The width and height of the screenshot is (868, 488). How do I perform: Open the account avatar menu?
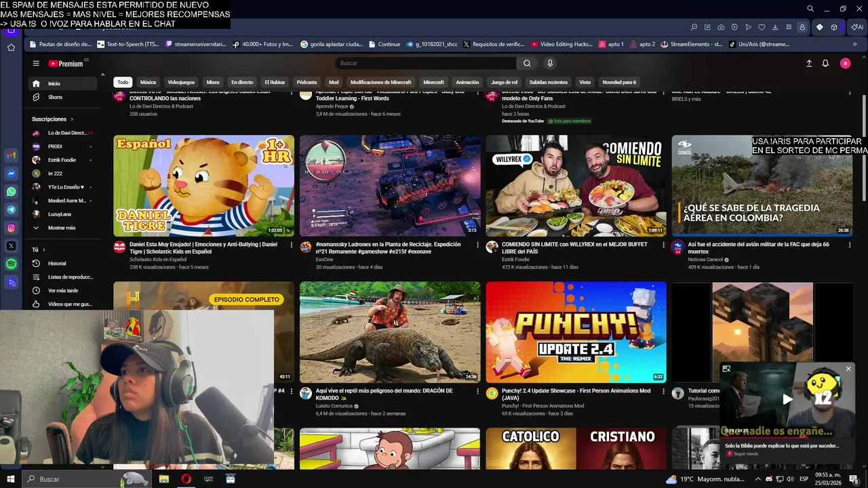pyautogui.click(x=845, y=63)
